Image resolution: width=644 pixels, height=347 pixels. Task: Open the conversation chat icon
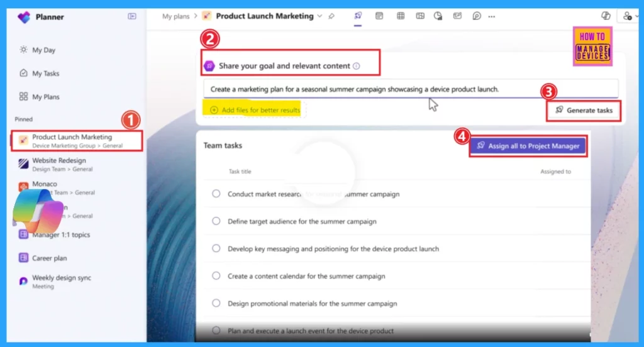point(477,16)
